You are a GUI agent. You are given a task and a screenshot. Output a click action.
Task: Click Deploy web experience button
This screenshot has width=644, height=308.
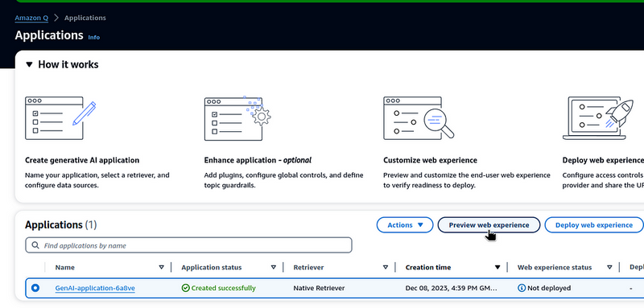pyautogui.click(x=594, y=224)
